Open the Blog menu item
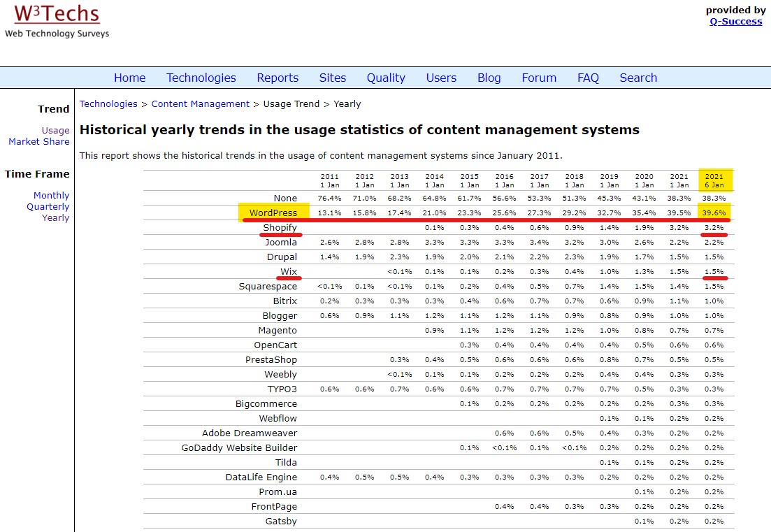The width and height of the screenshot is (771, 532). coord(489,78)
